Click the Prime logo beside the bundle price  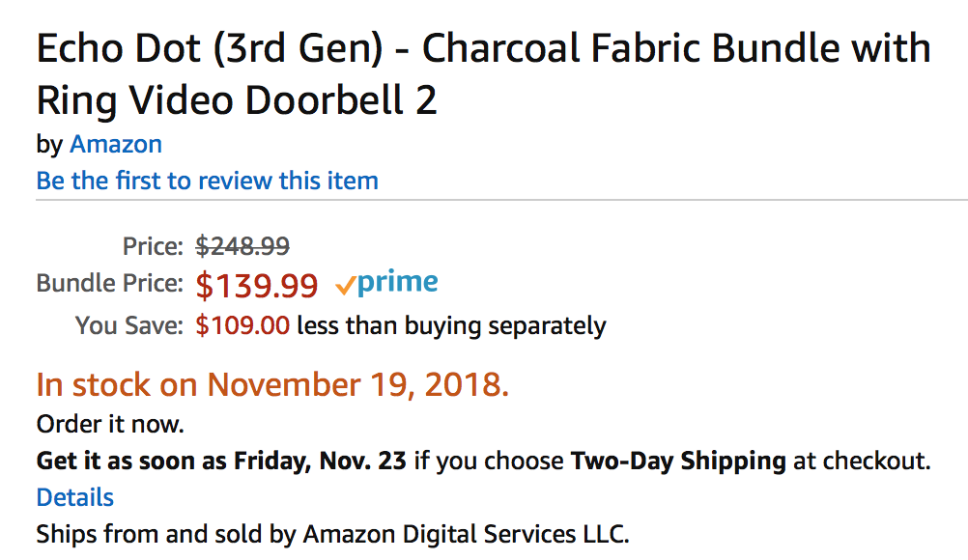[x=385, y=284]
